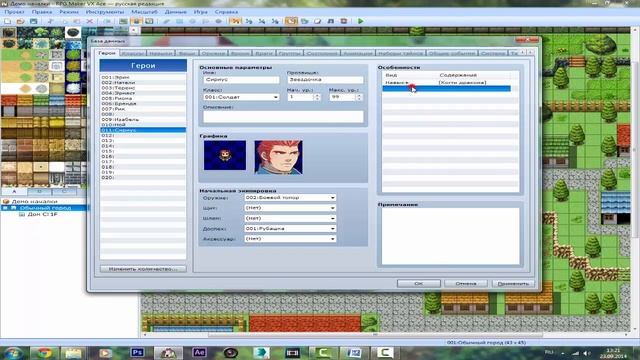Set map zoom to 1/8 scale

coord(275,21)
